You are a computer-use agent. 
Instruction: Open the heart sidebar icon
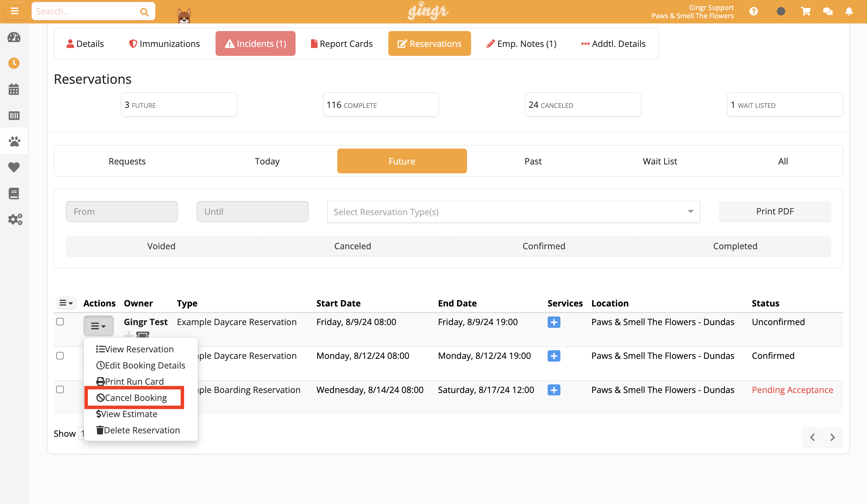[x=14, y=167]
